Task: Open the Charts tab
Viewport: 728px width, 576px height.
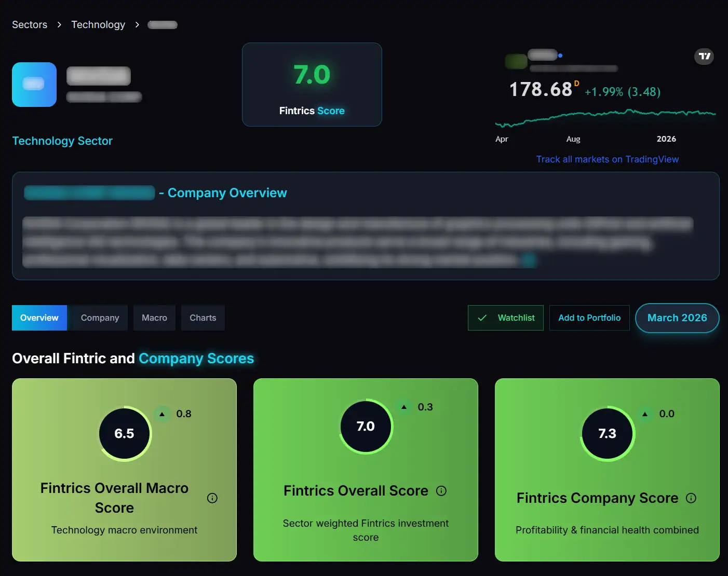Action: [x=203, y=318]
